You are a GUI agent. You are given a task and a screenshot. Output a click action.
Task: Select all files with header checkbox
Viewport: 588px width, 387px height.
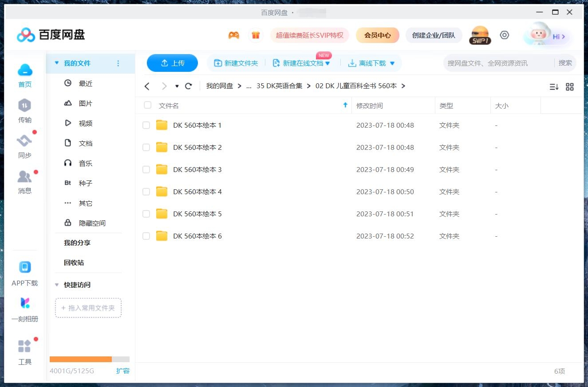pos(147,105)
